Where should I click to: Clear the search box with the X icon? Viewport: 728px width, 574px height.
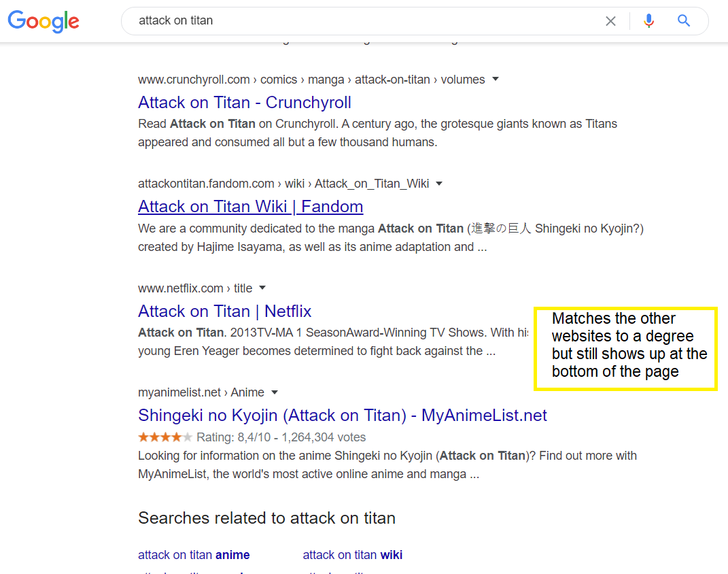point(610,21)
